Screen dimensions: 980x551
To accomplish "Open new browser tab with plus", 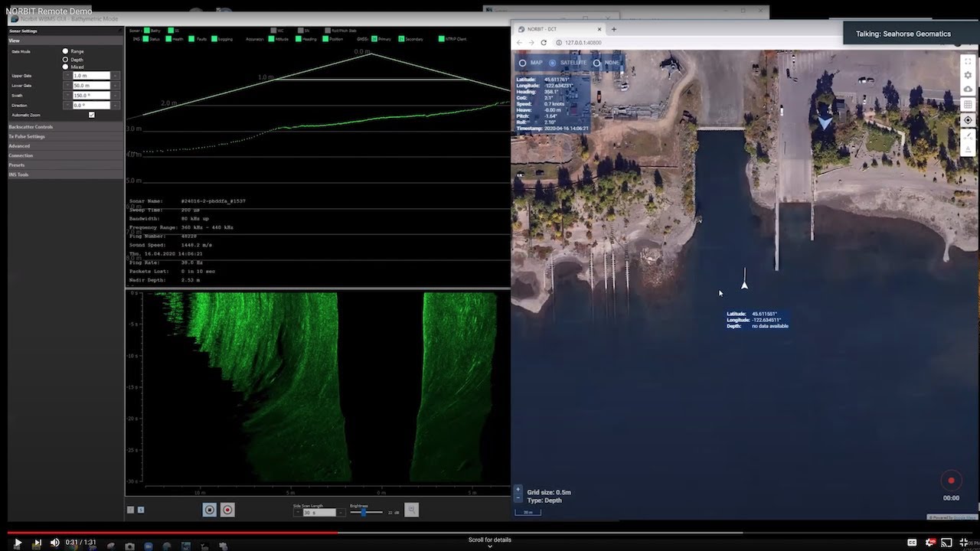I will (613, 29).
